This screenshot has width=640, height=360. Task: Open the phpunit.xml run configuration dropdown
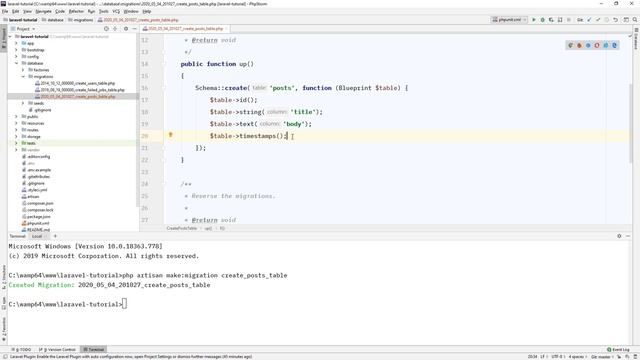click(509, 20)
